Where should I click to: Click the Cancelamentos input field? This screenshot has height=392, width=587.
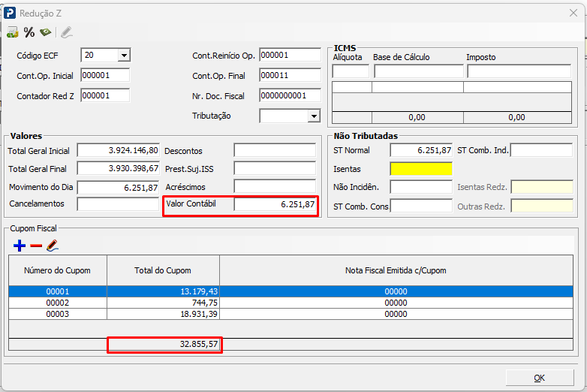[118, 204]
